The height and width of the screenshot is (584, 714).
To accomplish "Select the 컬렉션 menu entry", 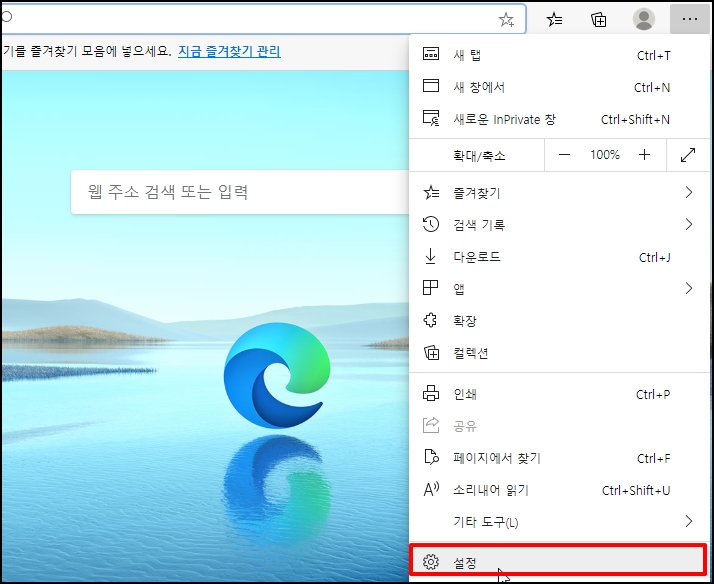I will click(x=559, y=353).
